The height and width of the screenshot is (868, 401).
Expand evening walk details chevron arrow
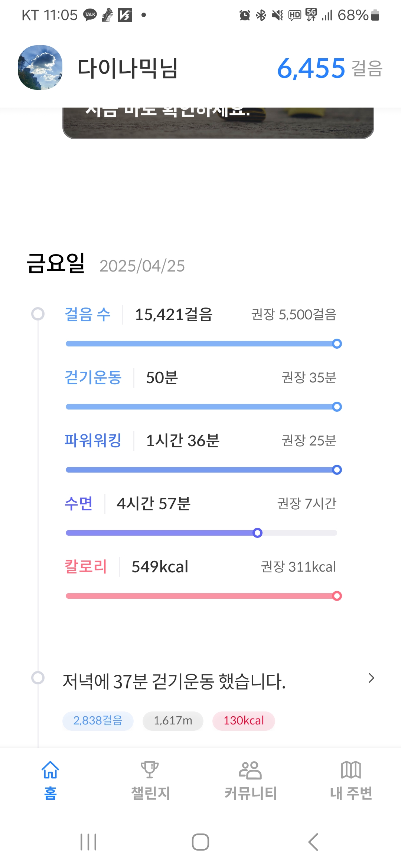pyautogui.click(x=371, y=678)
